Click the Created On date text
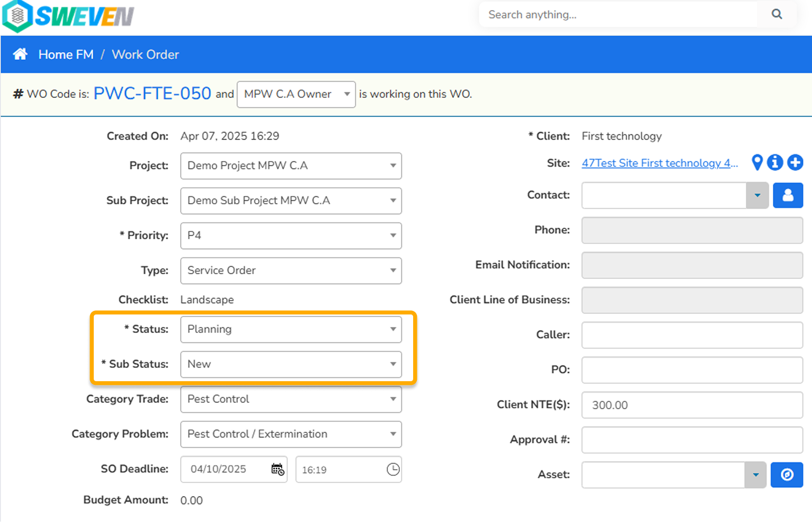 (x=229, y=136)
